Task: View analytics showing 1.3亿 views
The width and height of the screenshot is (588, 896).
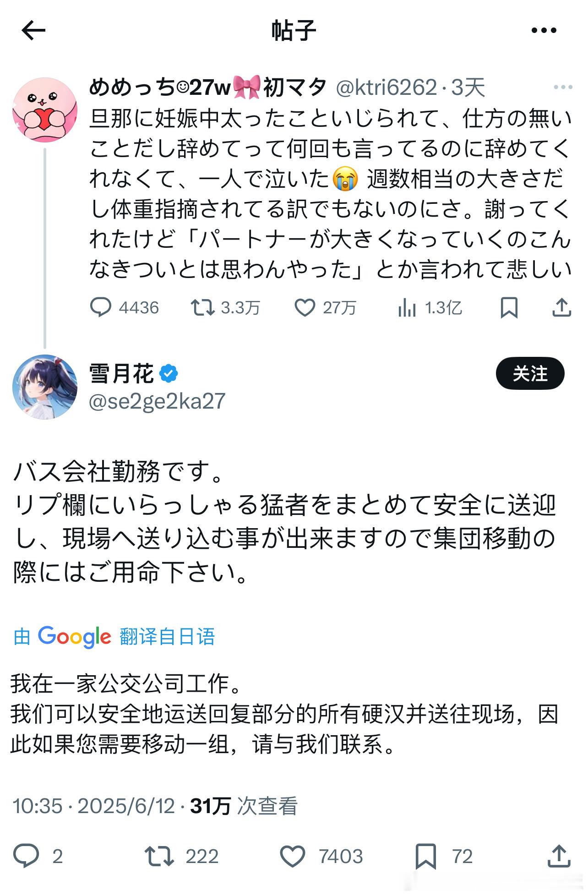Action: pos(407,307)
